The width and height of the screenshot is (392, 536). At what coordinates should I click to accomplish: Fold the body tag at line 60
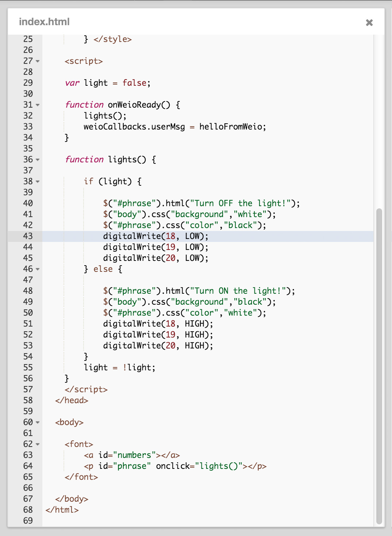click(x=38, y=423)
